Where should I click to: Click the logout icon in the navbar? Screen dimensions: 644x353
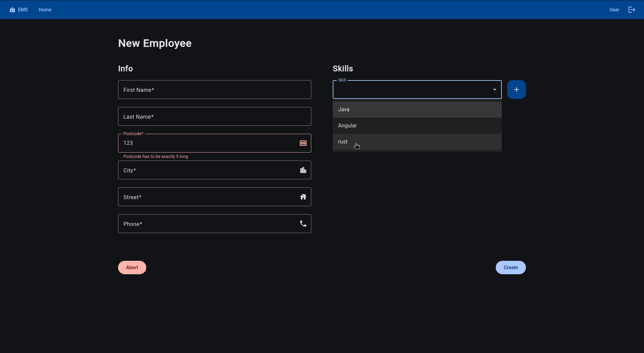(632, 10)
